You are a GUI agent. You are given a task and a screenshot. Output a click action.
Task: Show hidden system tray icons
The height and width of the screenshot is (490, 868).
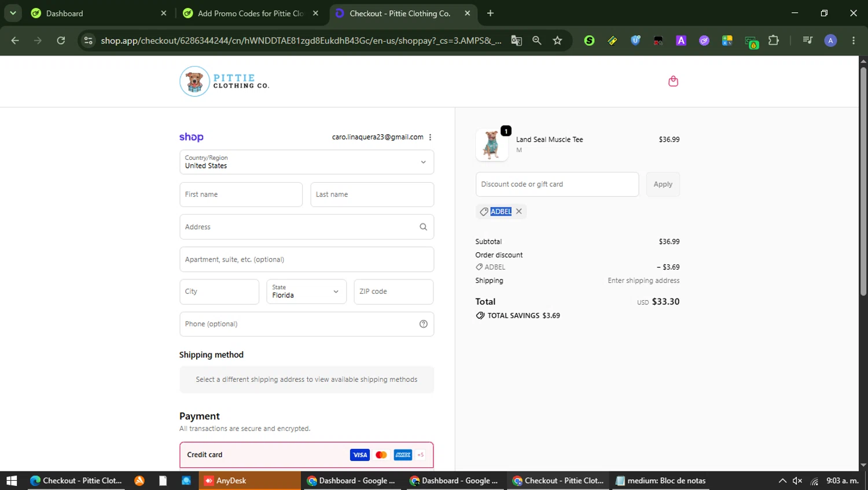(782, 481)
